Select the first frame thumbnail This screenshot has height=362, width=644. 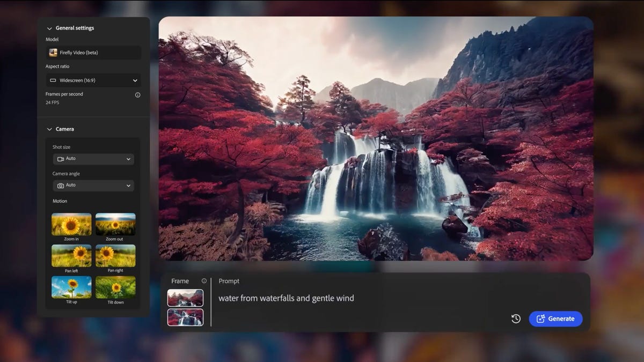coord(185,298)
